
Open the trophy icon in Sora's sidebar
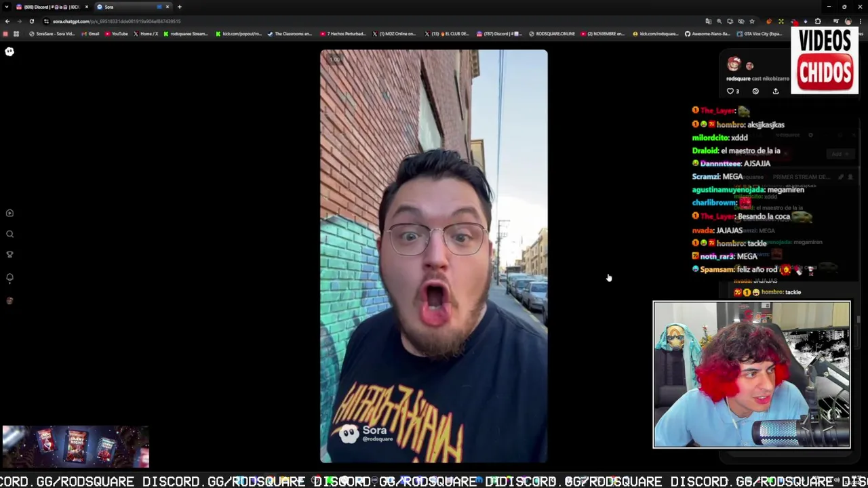pyautogui.click(x=9, y=255)
